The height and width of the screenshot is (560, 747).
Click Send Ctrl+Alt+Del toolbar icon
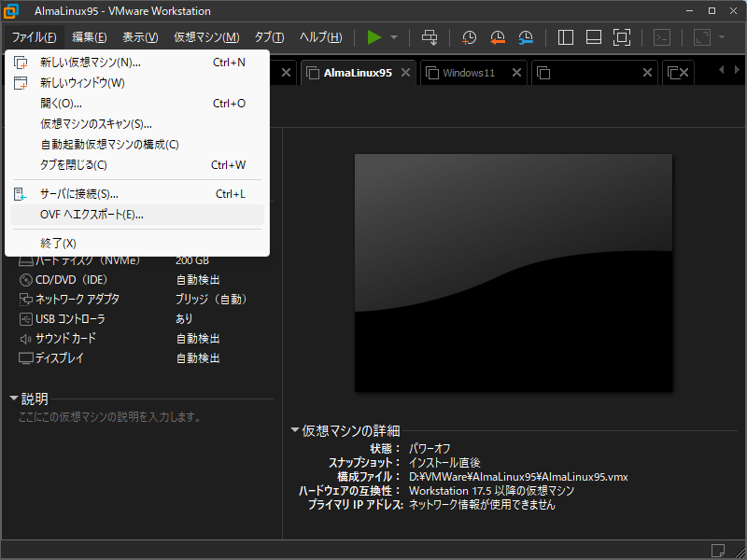point(430,37)
